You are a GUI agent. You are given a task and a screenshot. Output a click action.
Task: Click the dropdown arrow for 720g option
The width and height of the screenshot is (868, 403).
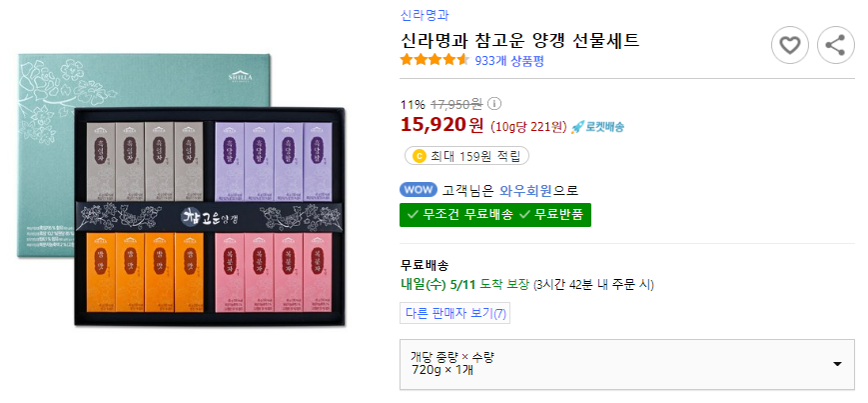click(837, 364)
